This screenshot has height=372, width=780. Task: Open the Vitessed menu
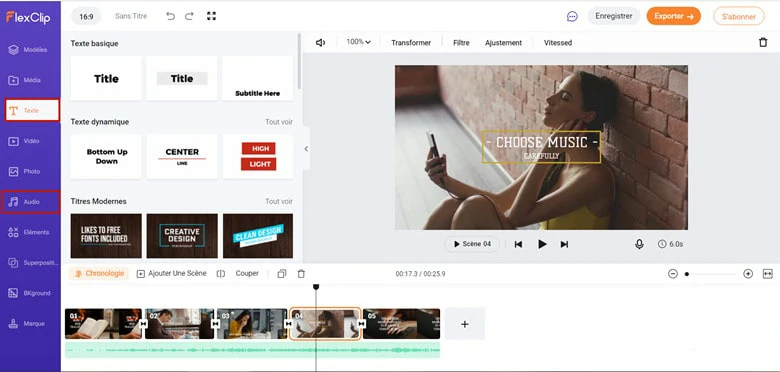tap(558, 43)
